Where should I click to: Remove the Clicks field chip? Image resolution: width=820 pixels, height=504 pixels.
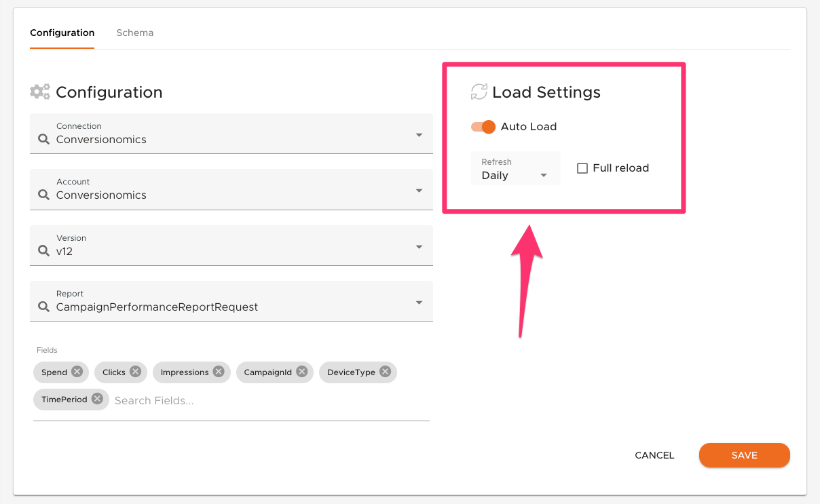135,372
